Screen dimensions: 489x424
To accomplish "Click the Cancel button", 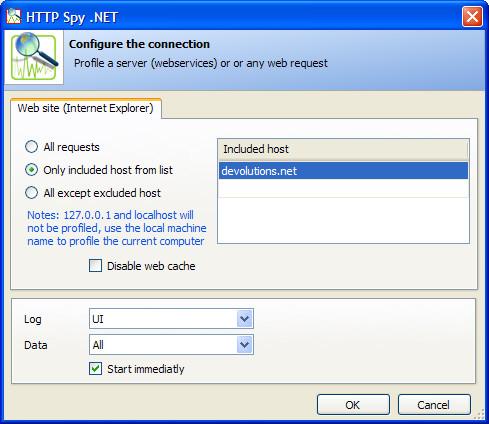I will pyautogui.click(x=434, y=405).
